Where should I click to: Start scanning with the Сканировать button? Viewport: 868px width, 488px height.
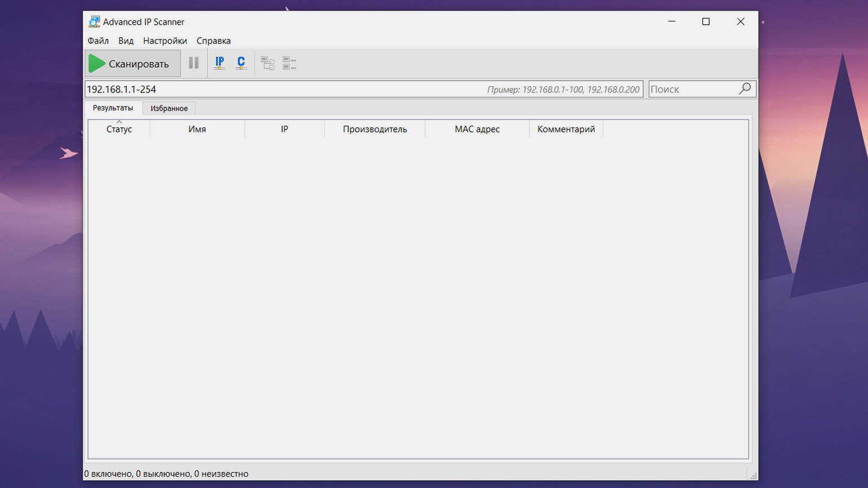click(x=132, y=63)
